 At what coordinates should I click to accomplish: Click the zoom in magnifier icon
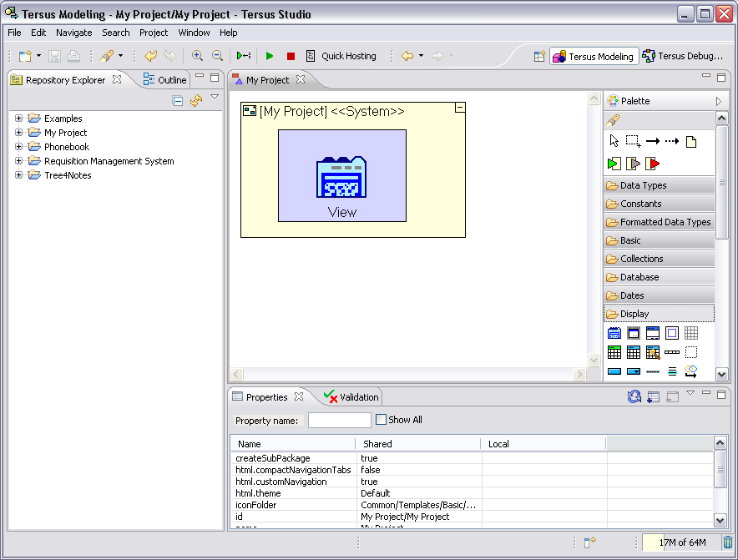(x=197, y=56)
